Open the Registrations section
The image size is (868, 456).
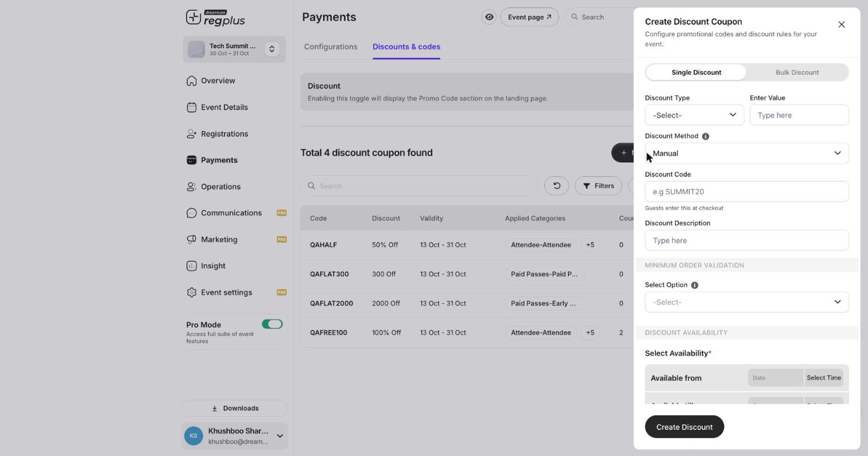pyautogui.click(x=217, y=134)
